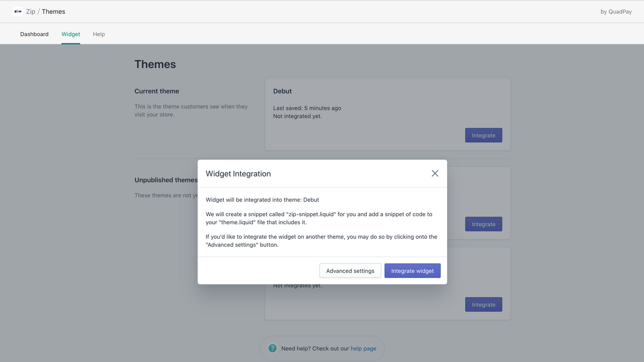
Task: Click the teal question mark help icon
Action: (x=272, y=348)
